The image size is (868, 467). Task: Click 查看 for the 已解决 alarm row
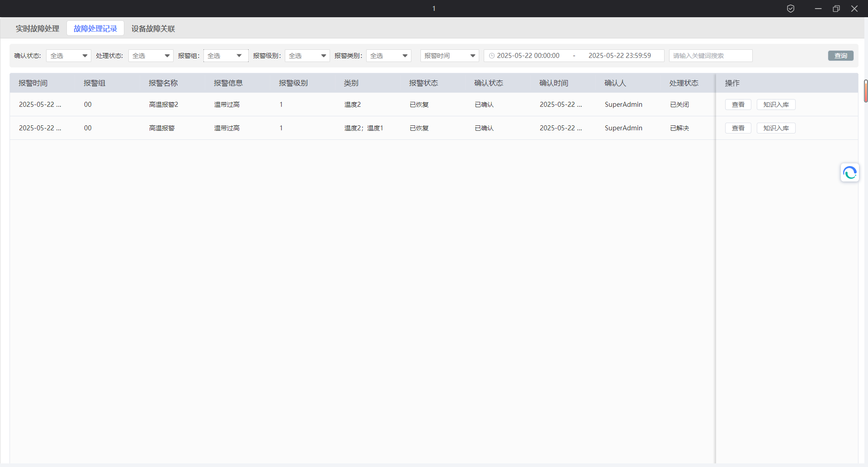[x=738, y=128]
